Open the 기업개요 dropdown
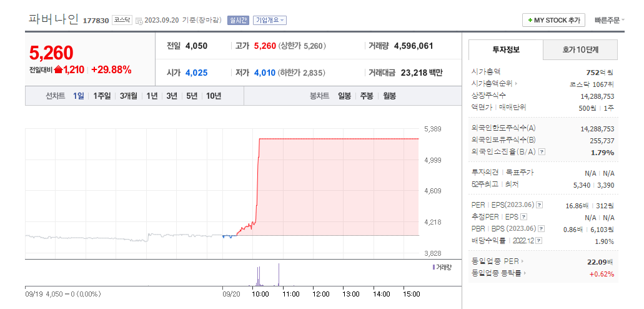 click(270, 20)
